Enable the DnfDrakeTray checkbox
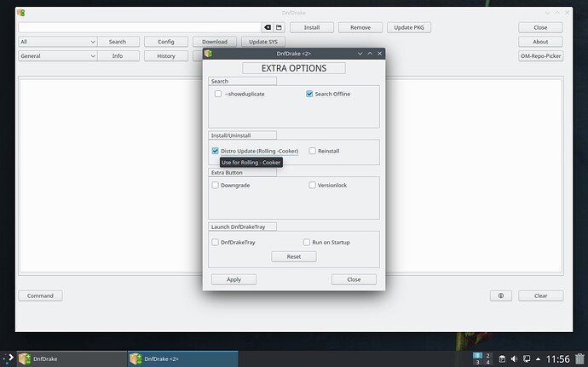Screen dimensions: 588x367 [x=215, y=242]
